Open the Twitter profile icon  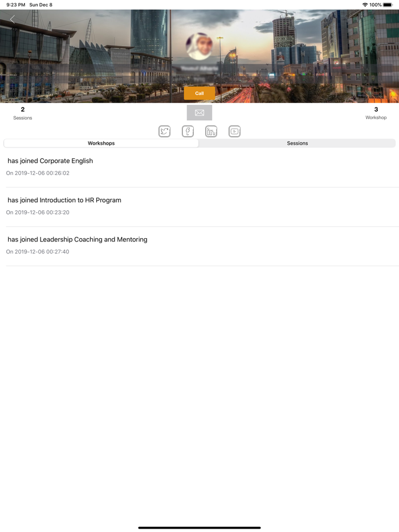pos(164,132)
